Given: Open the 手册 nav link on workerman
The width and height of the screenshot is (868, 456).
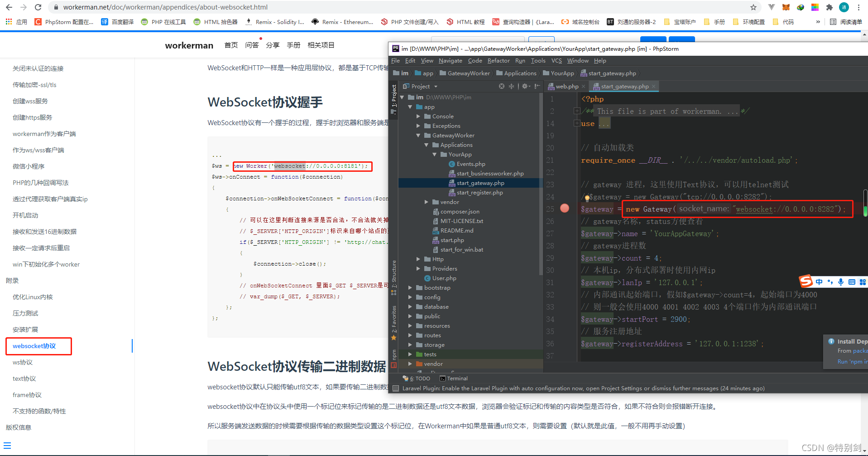Looking at the screenshot, I should pos(293,45).
